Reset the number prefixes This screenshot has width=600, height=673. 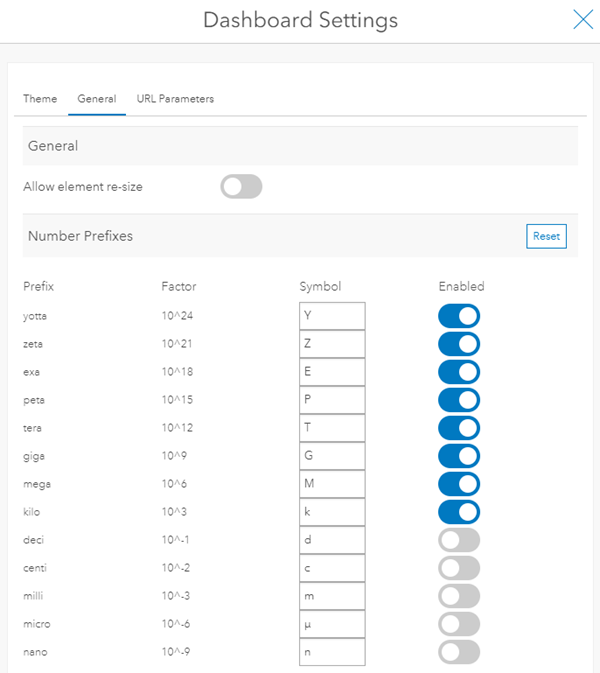pyautogui.click(x=546, y=237)
